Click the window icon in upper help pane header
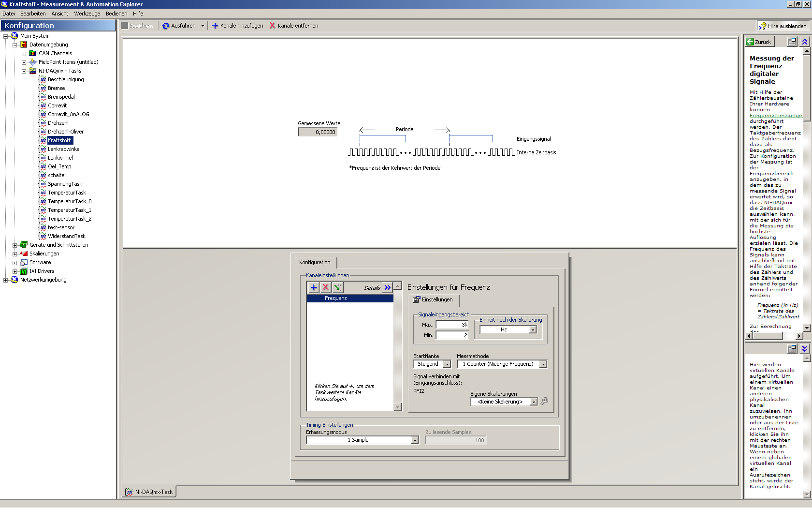The image size is (812, 508). click(792, 42)
